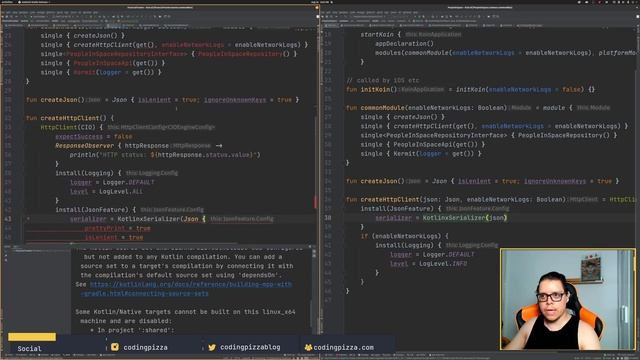The width and height of the screenshot is (640, 360).
Task: Click 'ResponseObserver { httpResponse' line in left editor
Action: 138,146
